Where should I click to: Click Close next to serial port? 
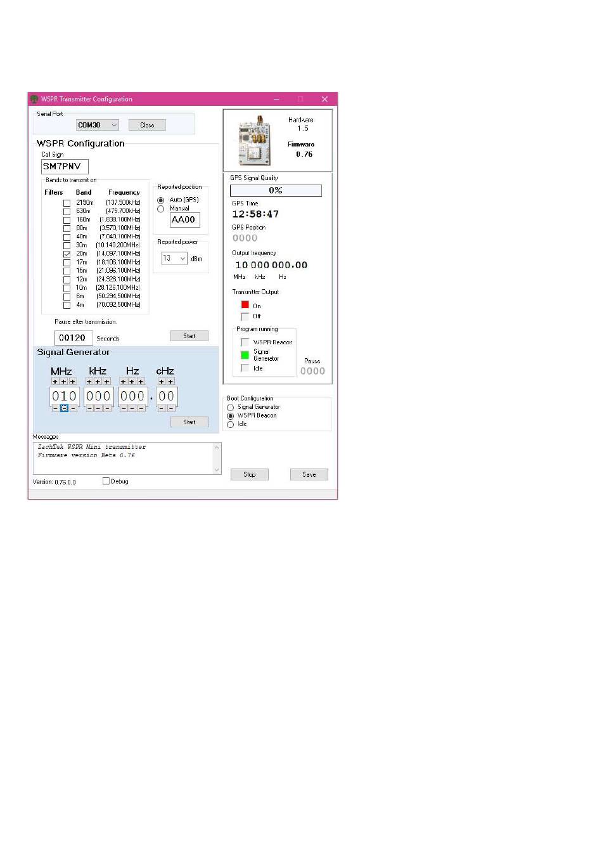click(x=147, y=125)
